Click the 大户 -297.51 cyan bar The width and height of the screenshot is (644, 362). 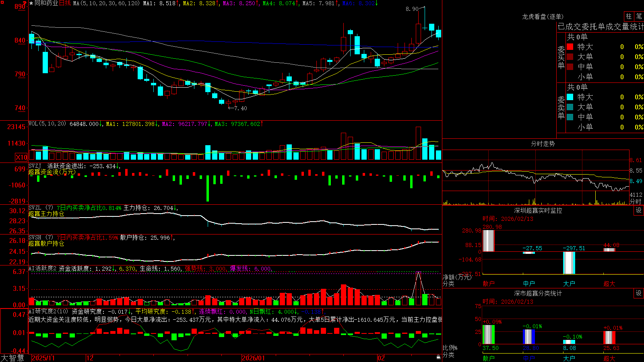click(569, 263)
